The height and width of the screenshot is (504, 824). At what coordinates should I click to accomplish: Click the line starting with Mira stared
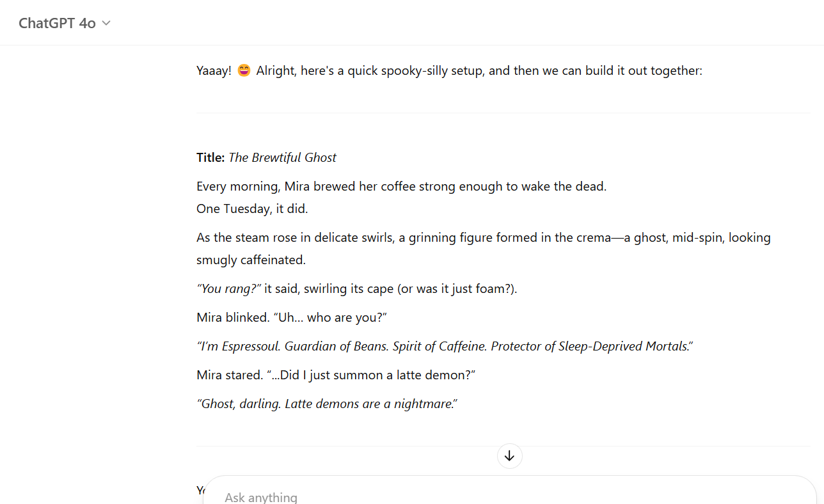tap(336, 375)
